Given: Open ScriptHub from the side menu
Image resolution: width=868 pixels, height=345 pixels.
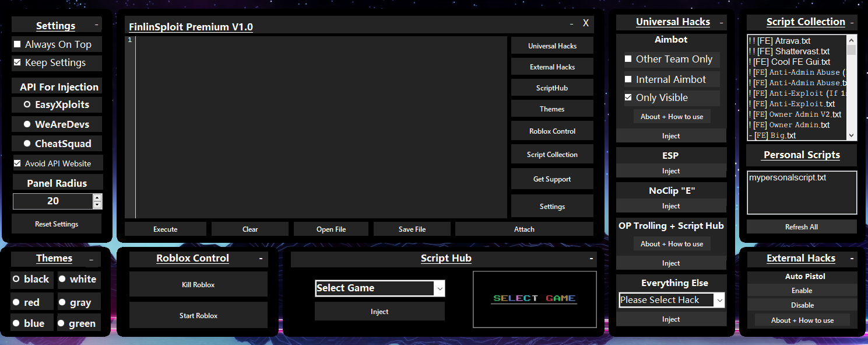Looking at the screenshot, I should 551,88.
